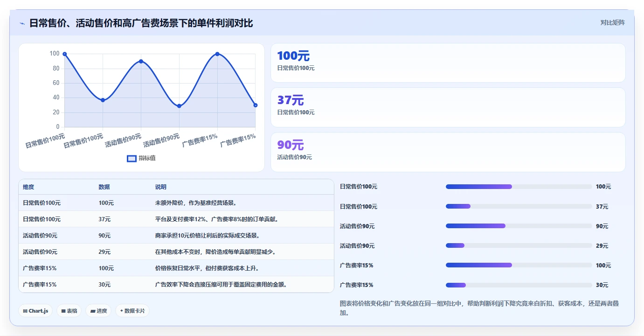This screenshot has width=644, height=336.
Task: Click the 100元 data card
Action: pos(448,63)
